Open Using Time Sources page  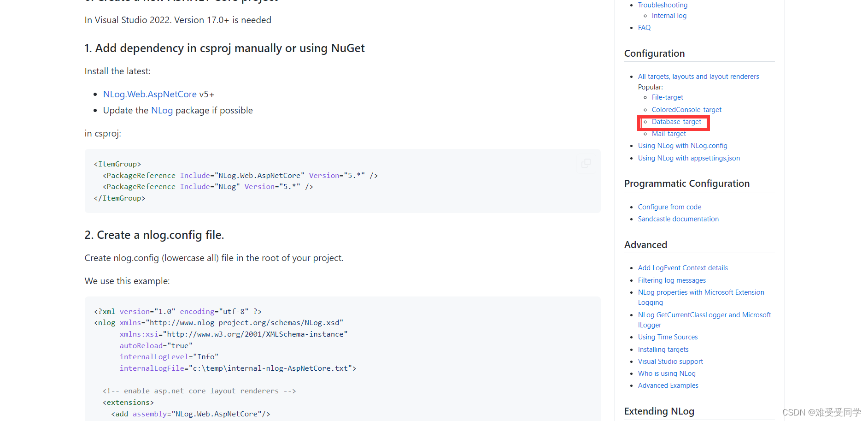(x=668, y=337)
